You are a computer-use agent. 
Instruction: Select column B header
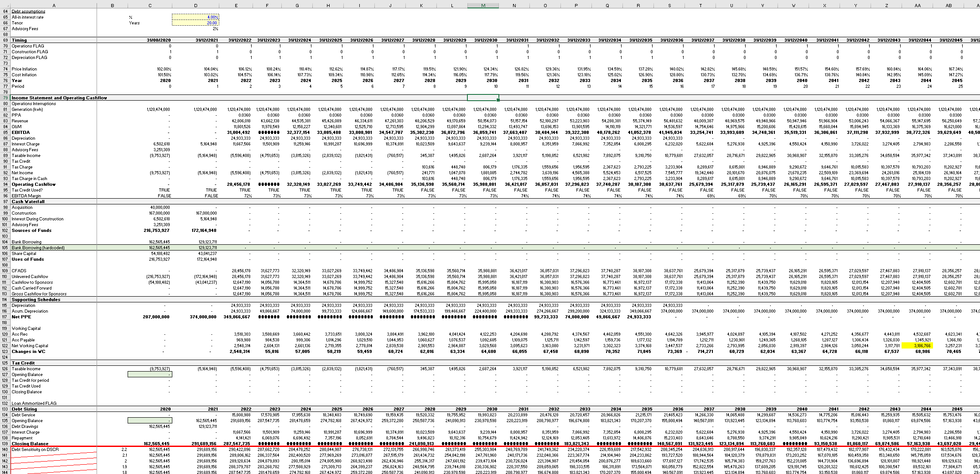click(x=112, y=5)
